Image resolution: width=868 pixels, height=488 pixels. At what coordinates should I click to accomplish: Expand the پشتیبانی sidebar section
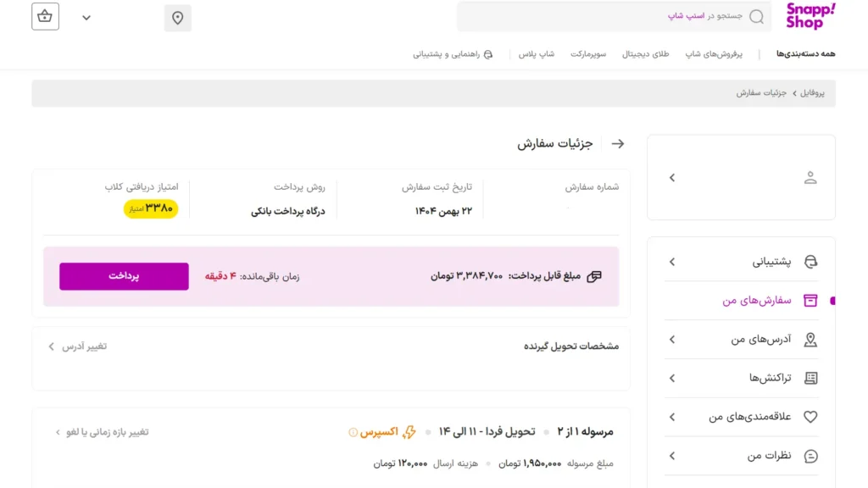click(672, 262)
